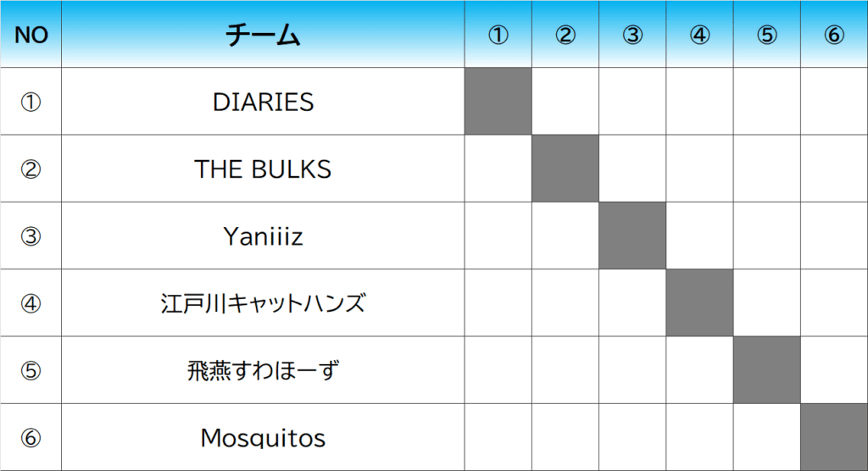The height and width of the screenshot is (471, 868).
Task: Click row number ⑤ in NO column
Action: [31, 370]
